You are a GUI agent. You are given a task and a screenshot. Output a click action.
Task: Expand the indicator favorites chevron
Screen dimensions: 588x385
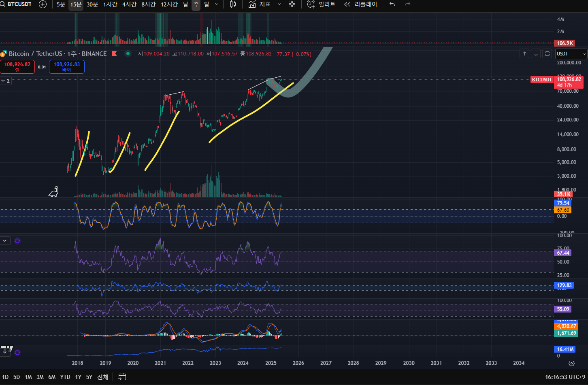(x=279, y=4)
